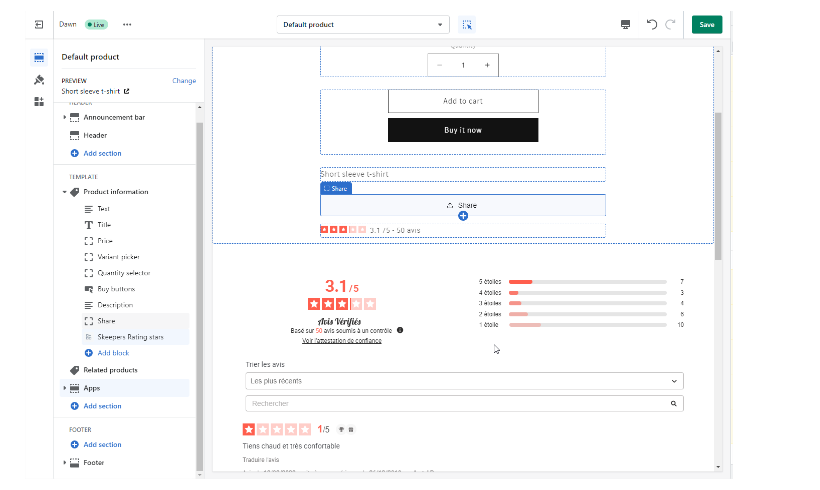This screenshot has height=490, width=820.
Task: Toggle the inspector selection tool
Action: (467, 24)
